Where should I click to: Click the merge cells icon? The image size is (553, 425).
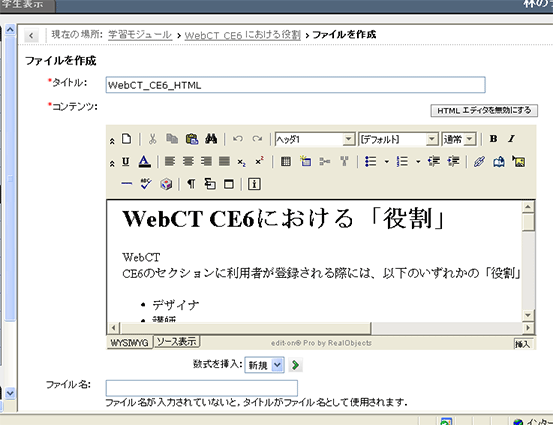[x=344, y=162]
